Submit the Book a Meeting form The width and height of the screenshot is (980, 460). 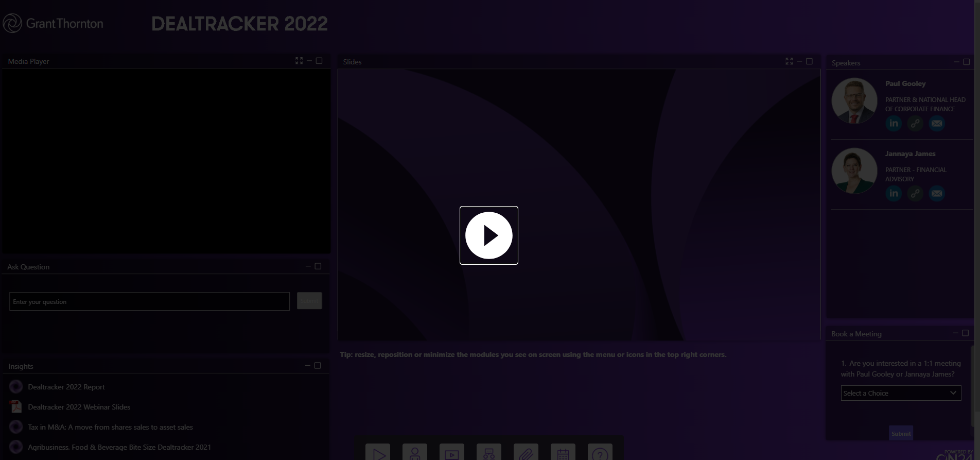coord(901,433)
